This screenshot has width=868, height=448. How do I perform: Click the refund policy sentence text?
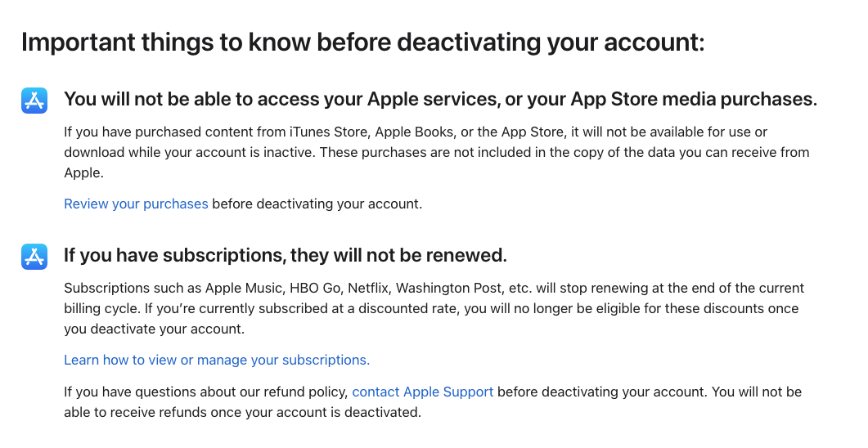pyautogui.click(x=206, y=392)
